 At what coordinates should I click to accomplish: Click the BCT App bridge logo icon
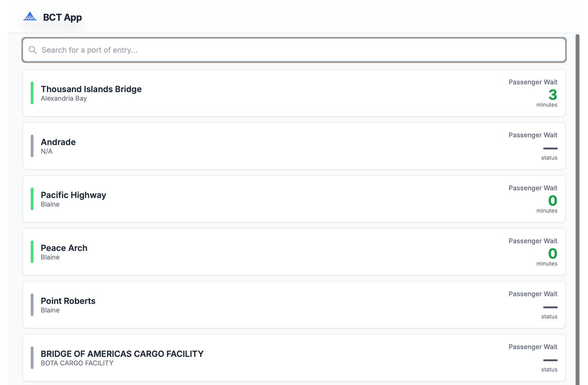[30, 17]
